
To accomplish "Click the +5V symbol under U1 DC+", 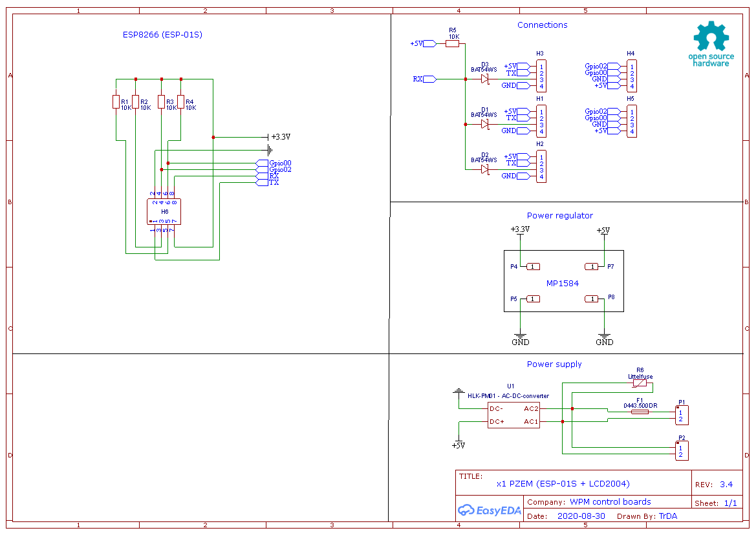I will (459, 444).
